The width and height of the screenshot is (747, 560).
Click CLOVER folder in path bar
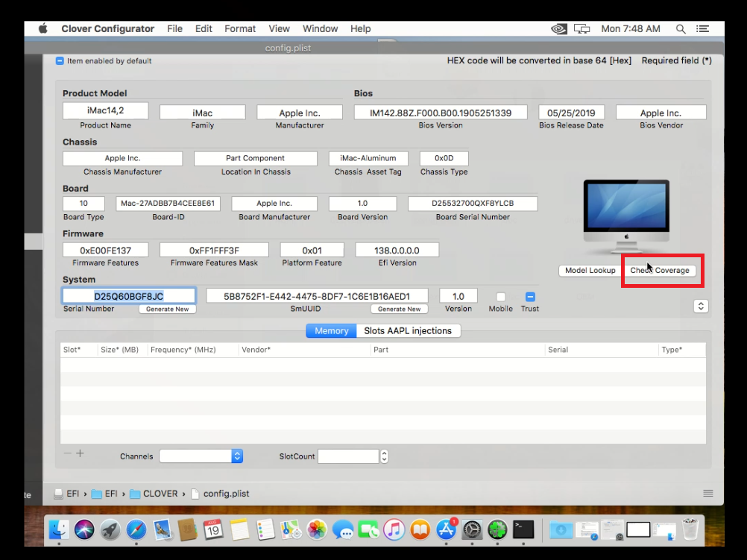pyautogui.click(x=154, y=494)
